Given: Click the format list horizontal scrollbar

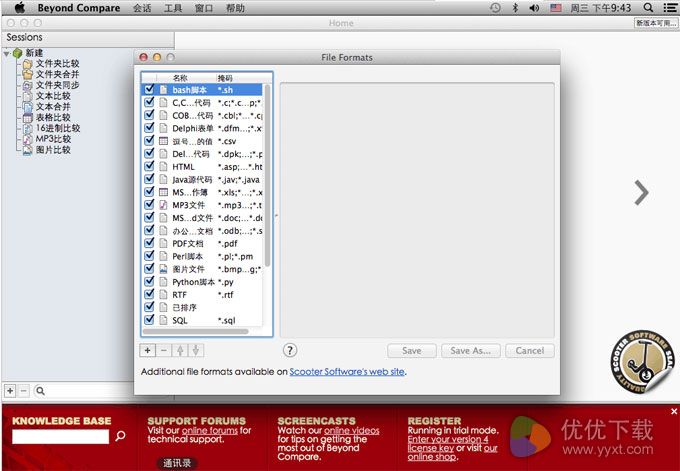Looking at the screenshot, I should coord(196,331).
